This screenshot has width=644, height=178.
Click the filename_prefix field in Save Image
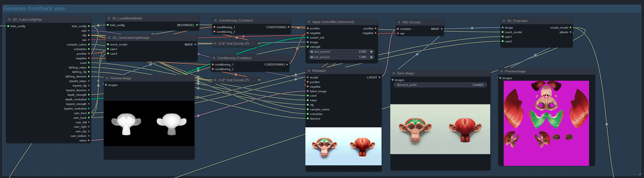coord(440,85)
